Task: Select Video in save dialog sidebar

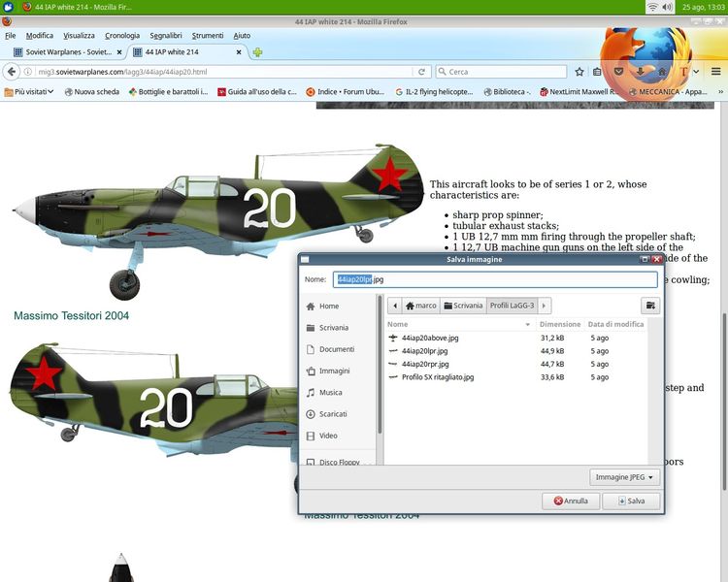Action: click(x=328, y=436)
